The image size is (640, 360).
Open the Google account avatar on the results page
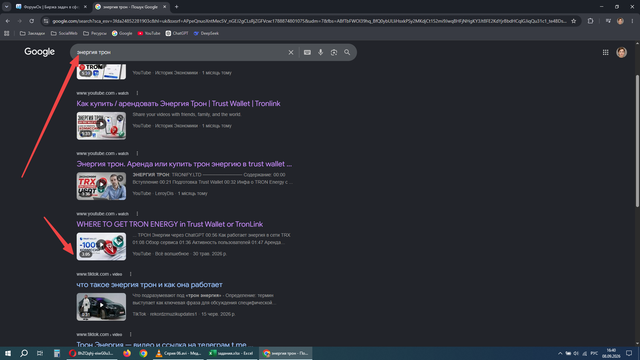(x=621, y=52)
